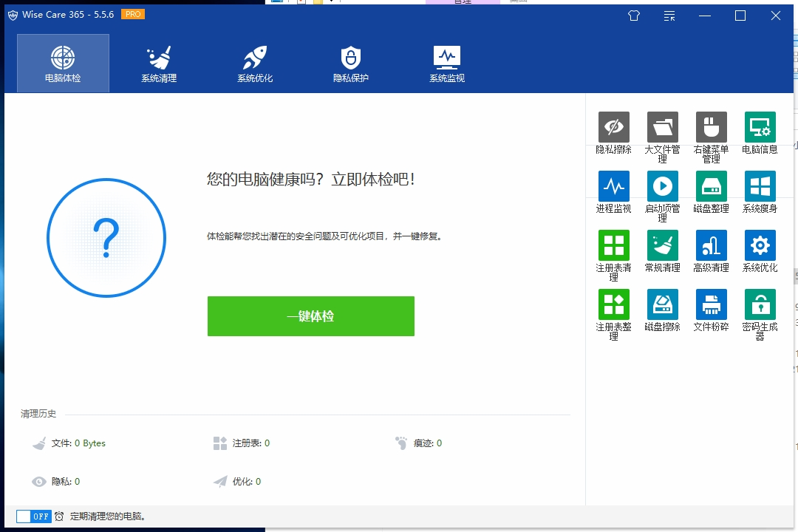798x532 pixels.
Task: Click the broom icon beside 文件
Action: point(39,443)
